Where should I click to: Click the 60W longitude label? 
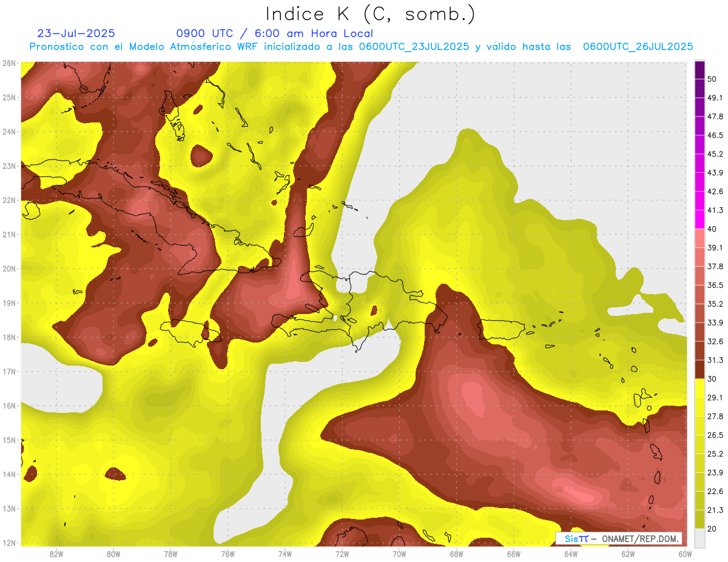pyautogui.click(x=685, y=554)
